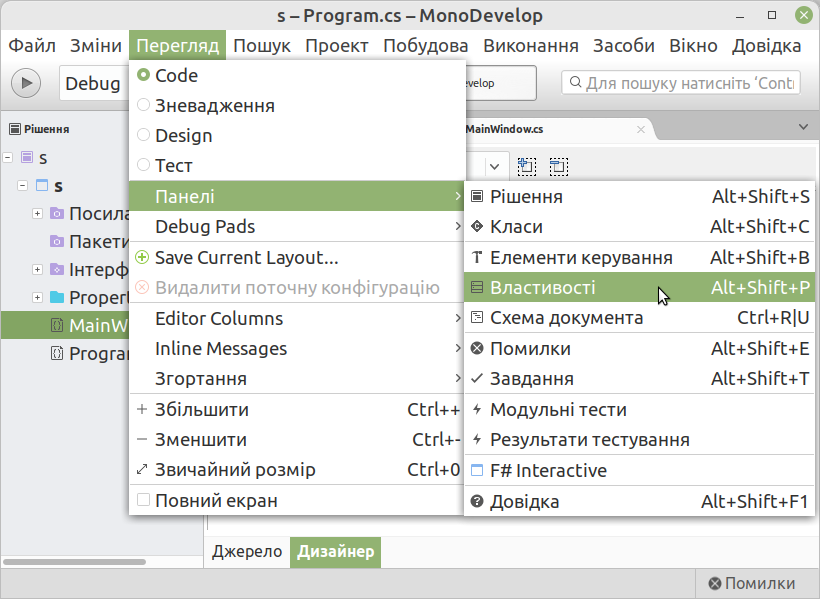Collapse the solution s tree node
The height and width of the screenshot is (599, 820).
pyautogui.click(x=8, y=157)
